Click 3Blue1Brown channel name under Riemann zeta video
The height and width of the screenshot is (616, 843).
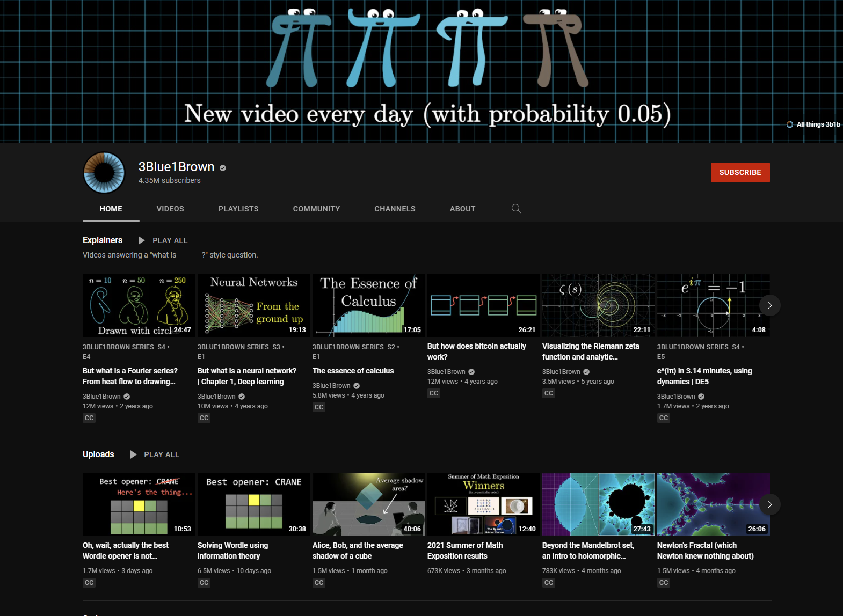click(561, 372)
